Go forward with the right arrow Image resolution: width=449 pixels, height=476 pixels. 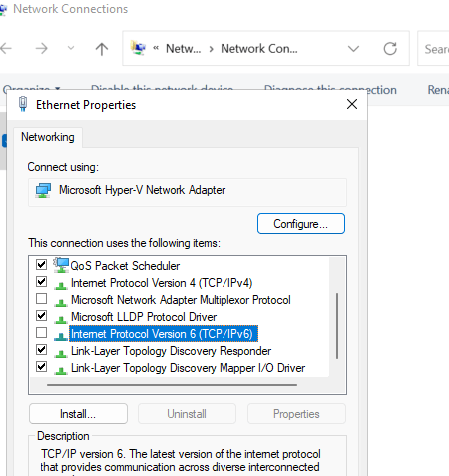42,49
